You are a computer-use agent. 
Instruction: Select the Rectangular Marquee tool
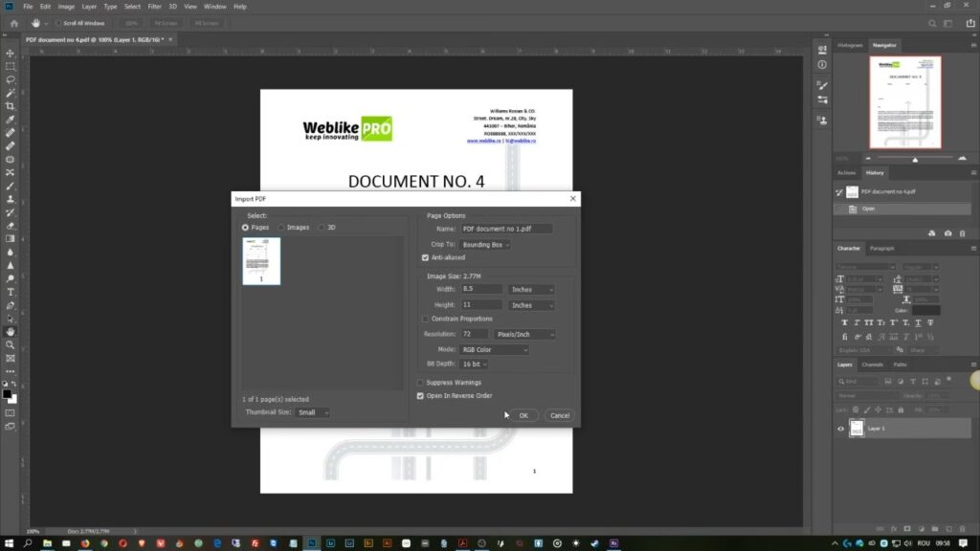[11, 67]
